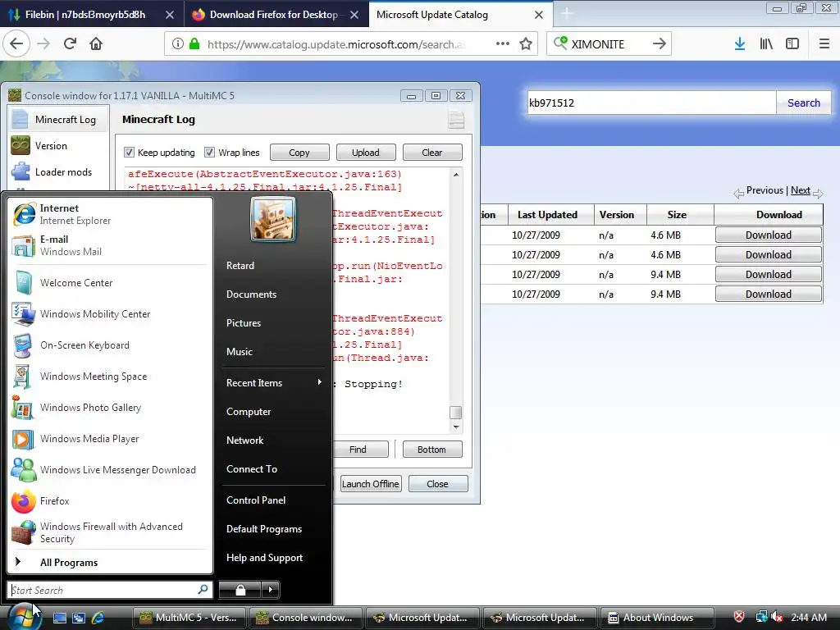Click the Start Search field
Screen dimensions: 840x630
(x=110, y=590)
